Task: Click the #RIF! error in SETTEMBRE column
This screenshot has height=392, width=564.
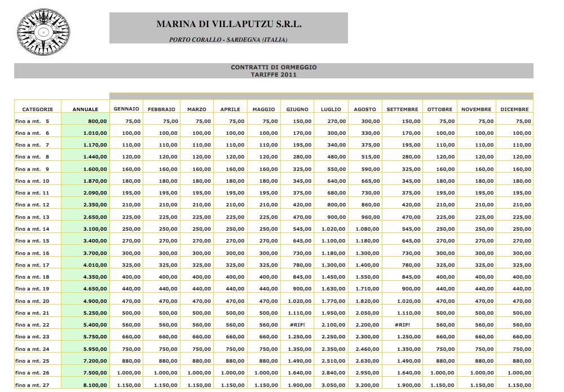Action: click(402, 325)
